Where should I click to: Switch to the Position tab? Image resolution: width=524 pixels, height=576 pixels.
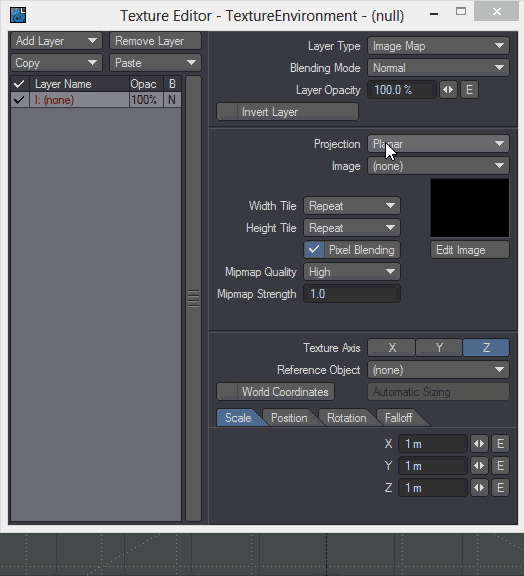coord(289,418)
